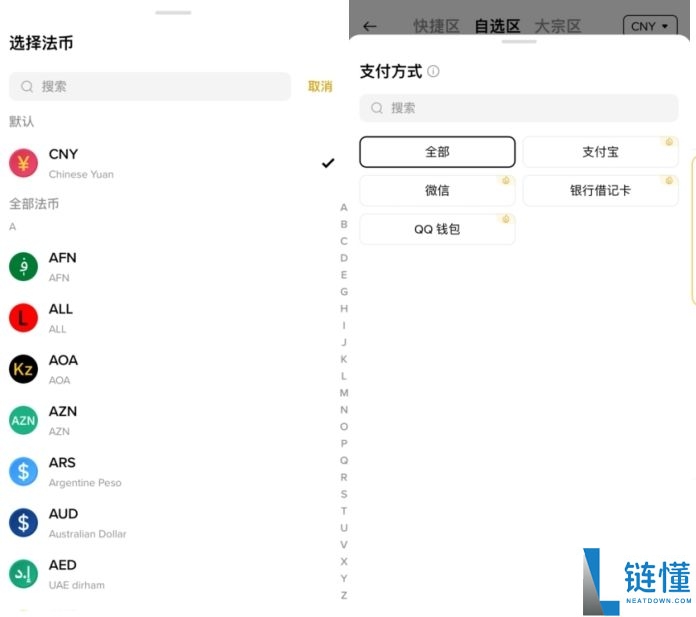Tap the drag handle atop the 选择法币 sheet
Screen dimensions: 696x617
173,12
